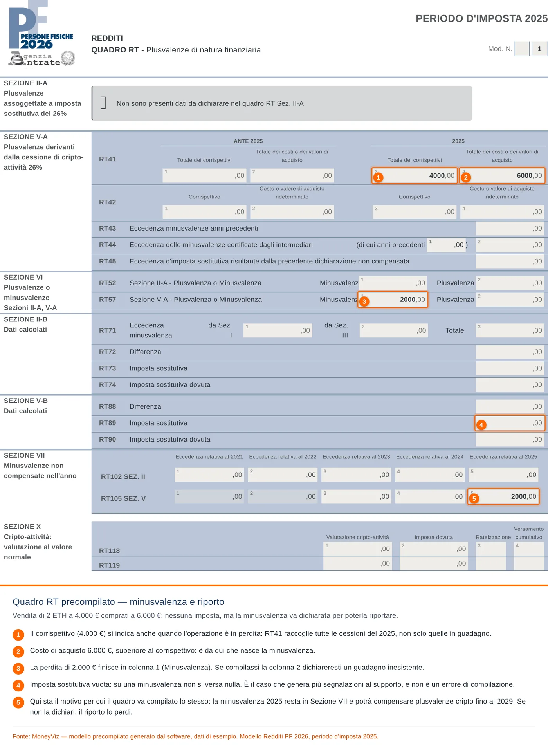Image resolution: width=548 pixels, height=756 pixels.
Task: Click RT42 ante 2025 costo rideterminato field
Action: 292,212
